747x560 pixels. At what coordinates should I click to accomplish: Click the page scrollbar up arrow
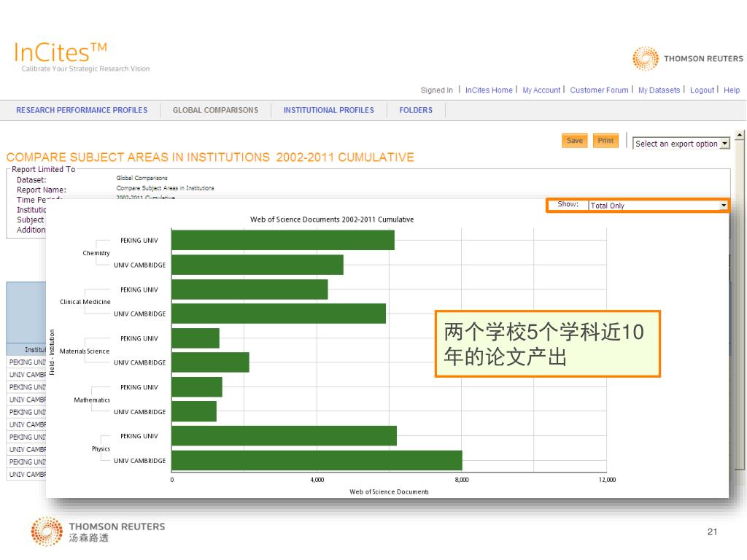click(740, 136)
